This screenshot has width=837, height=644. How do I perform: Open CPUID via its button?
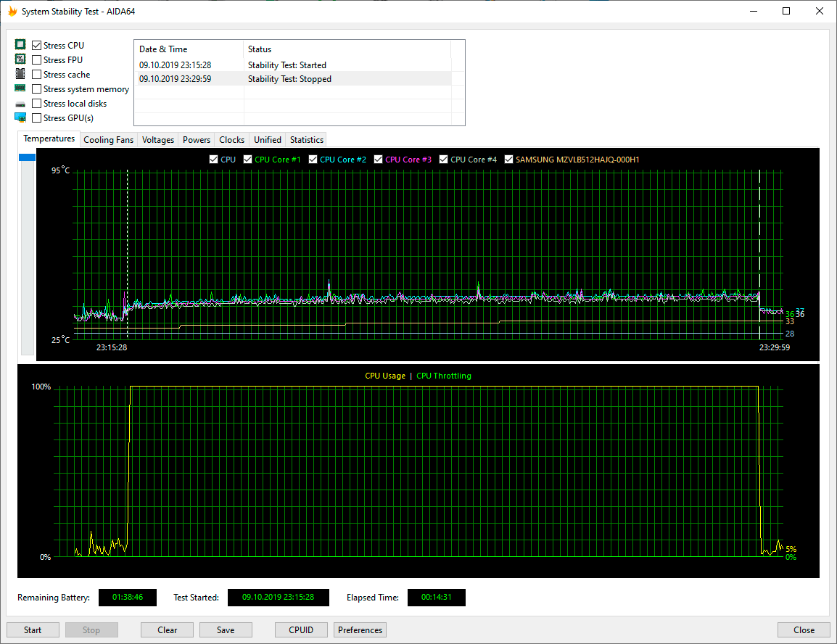coord(301,630)
